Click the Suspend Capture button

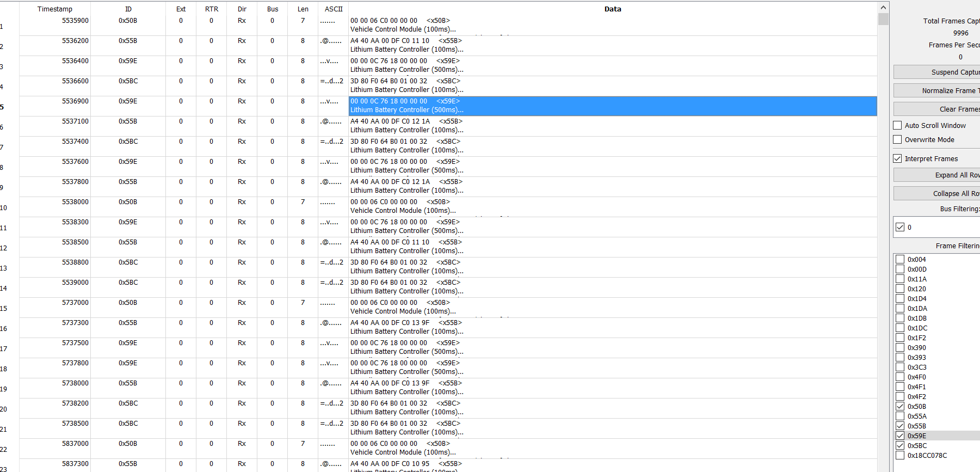pos(937,72)
